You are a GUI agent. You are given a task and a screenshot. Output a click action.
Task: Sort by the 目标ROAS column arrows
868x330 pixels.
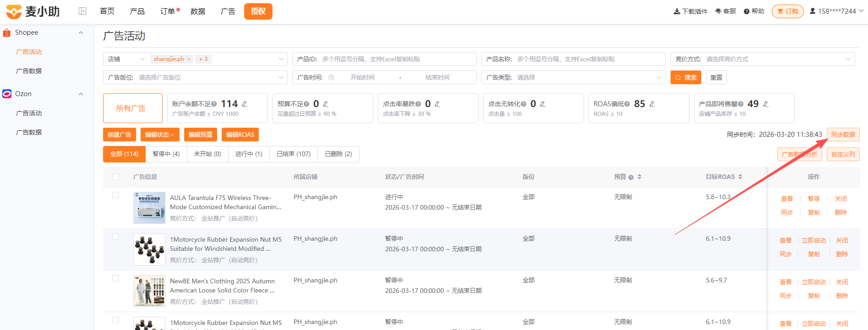[x=740, y=177]
